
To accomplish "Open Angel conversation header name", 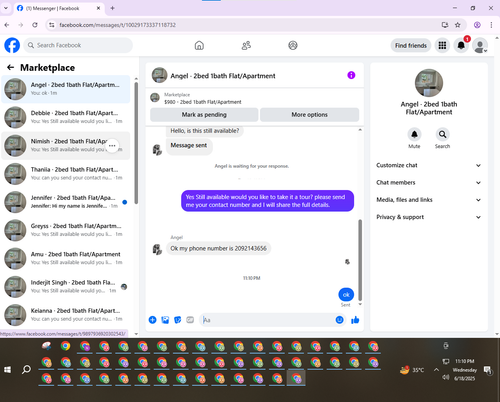I will tap(223, 76).
